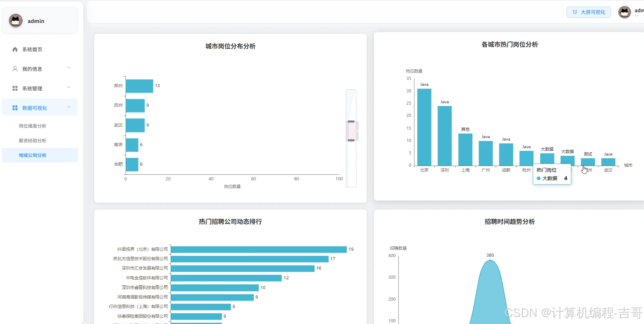Click 中电金信软件有限公司 bar
The width and height of the screenshot is (644, 324).
(226, 278)
